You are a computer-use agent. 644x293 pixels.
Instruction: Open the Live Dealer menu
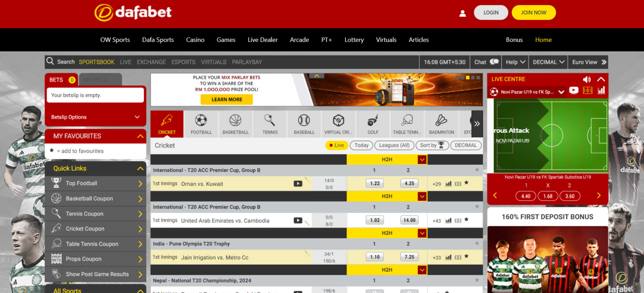(x=263, y=40)
